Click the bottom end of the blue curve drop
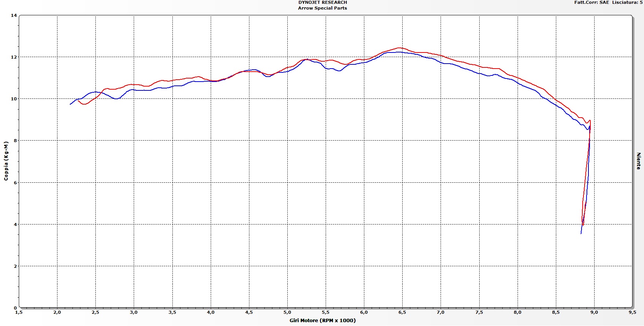The width and height of the screenshot is (644, 326). click(x=581, y=233)
